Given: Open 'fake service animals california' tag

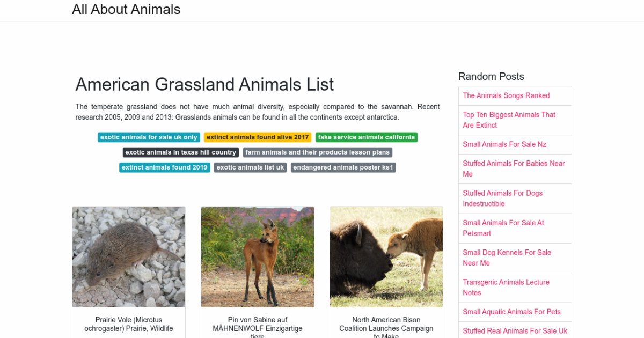Looking at the screenshot, I should tap(366, 137).
